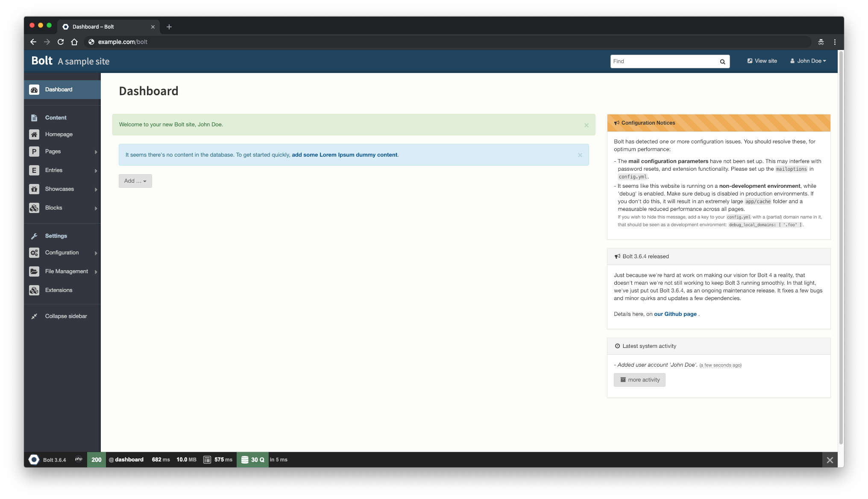The width and height of the screenshot is (868, 499).
Task: Select Dashboard in the sidebar
Action: [58, 89]
